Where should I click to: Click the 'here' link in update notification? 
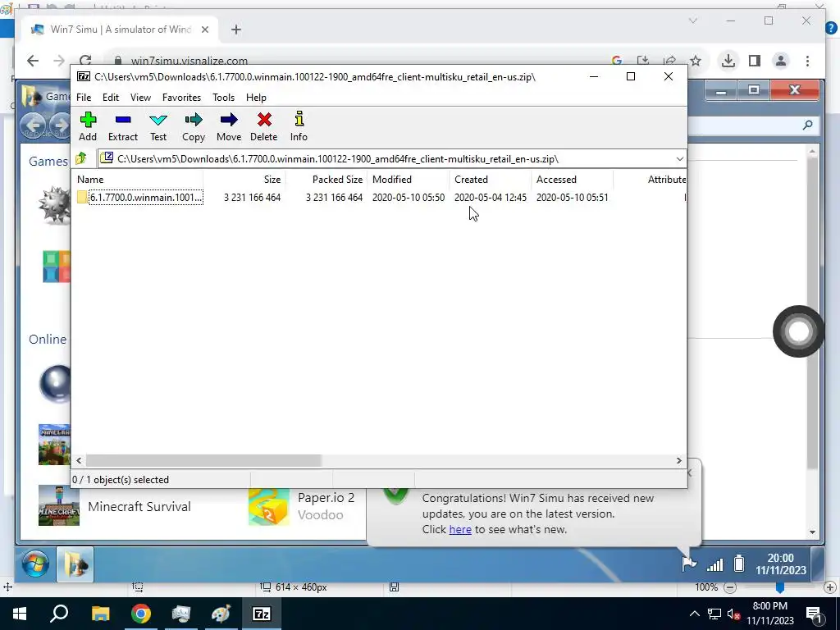(x=460, y=529)
